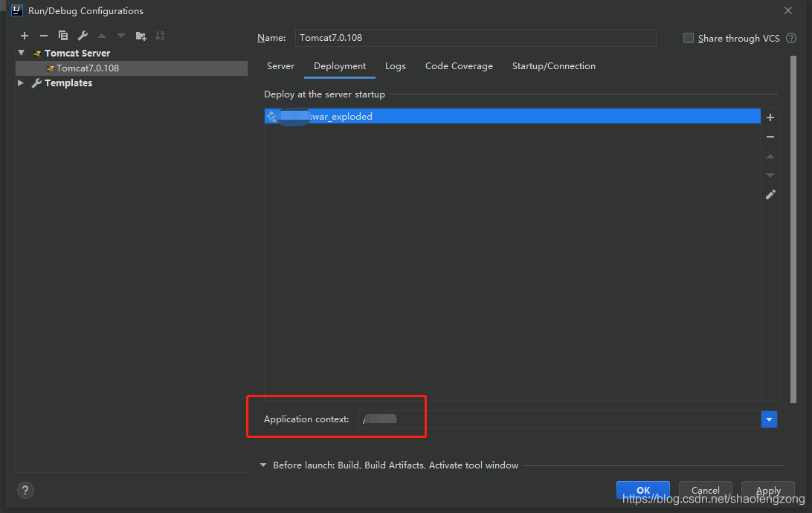812x513 pixels.
Task: Create new folder for configurations
Action: tap(141, 36)
